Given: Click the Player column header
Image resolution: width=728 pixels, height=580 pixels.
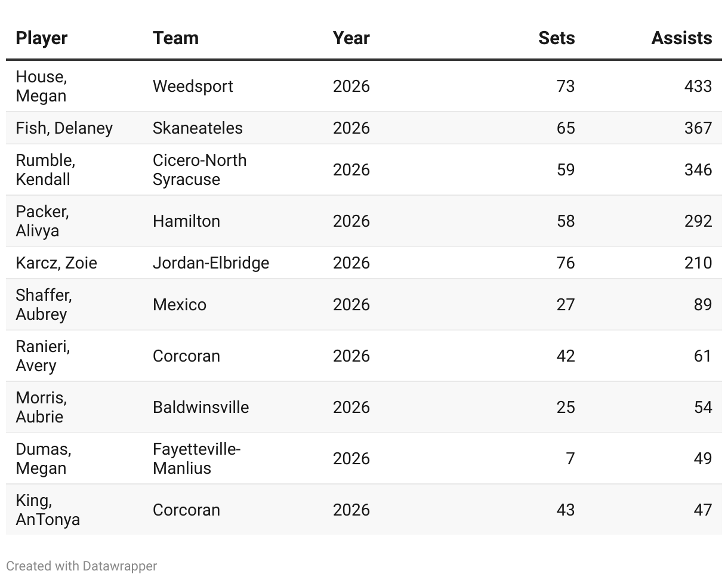Looking at the screenshot, I should (x=41, y=38).
